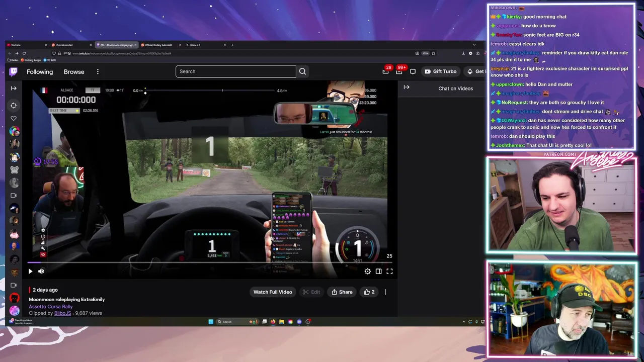Switch to the YouTube browser tab

27,45
